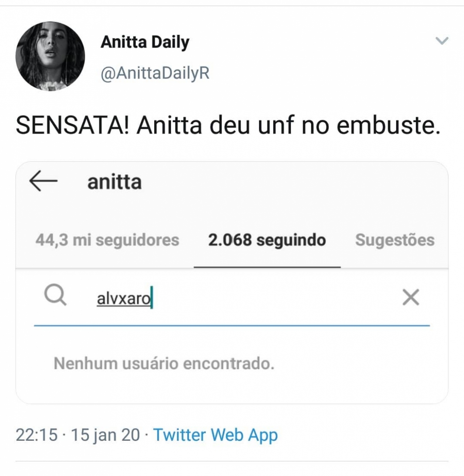Viewport: 464px width, 476px height.
Task: Click the 15 jan 20 date
Action: pos(105,435)
